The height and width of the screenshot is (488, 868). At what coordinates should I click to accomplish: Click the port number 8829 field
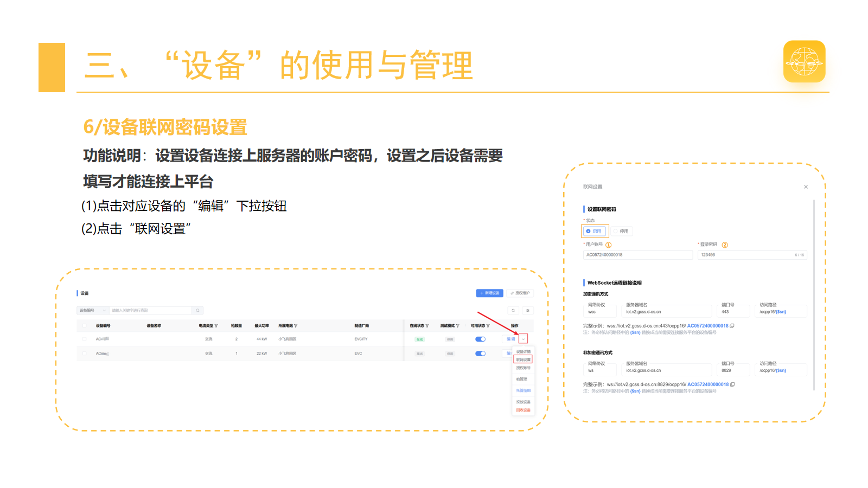point(733,370)
